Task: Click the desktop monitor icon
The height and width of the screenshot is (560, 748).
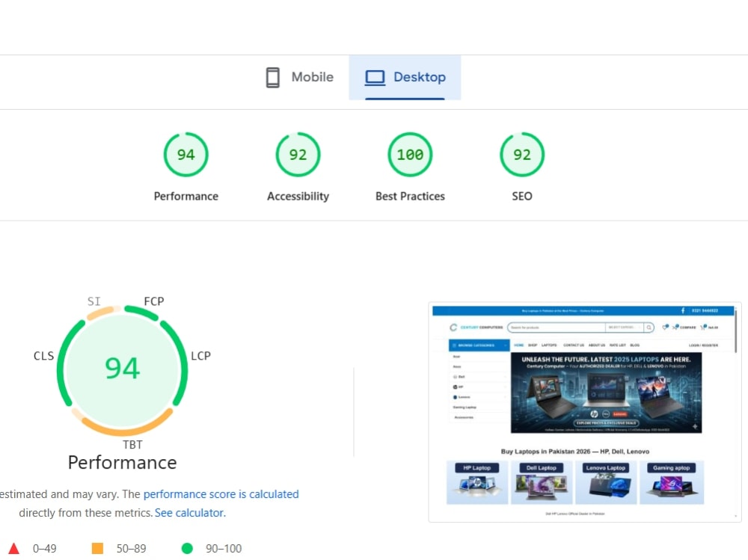Action: pyautogui.click(x=375, y=78)
